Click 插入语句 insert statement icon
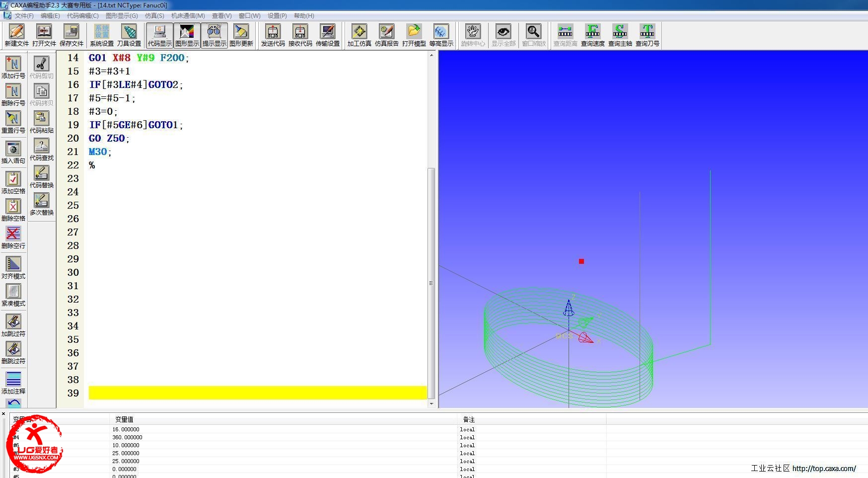The width and height of the screenshot is (868, 478). (13, 152)
